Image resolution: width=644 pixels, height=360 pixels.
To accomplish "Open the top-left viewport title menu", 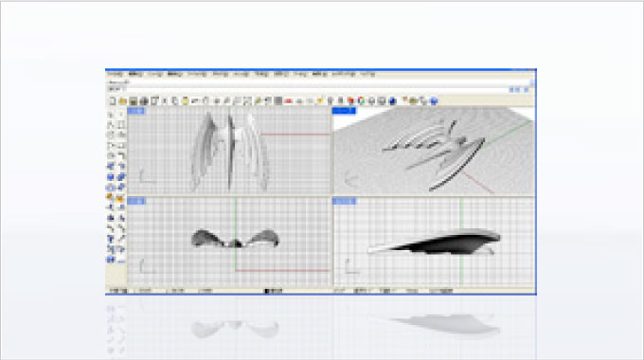I will (x=136, y=111).
